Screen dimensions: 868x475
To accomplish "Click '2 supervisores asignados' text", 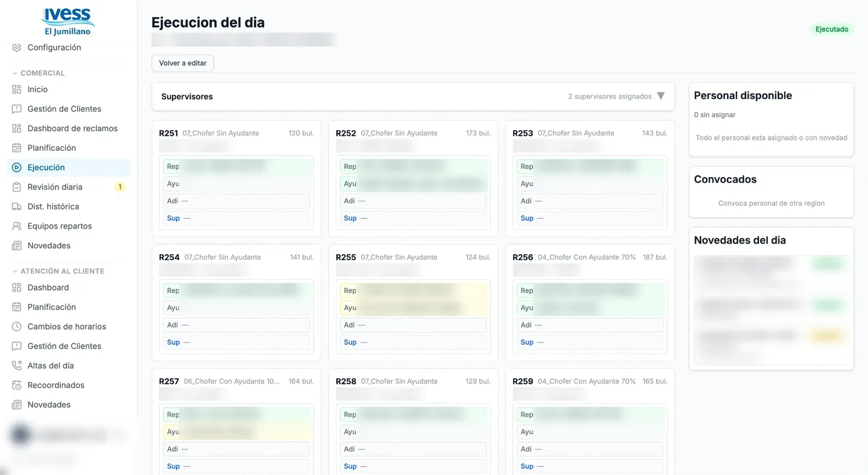I will click(610, 97).
